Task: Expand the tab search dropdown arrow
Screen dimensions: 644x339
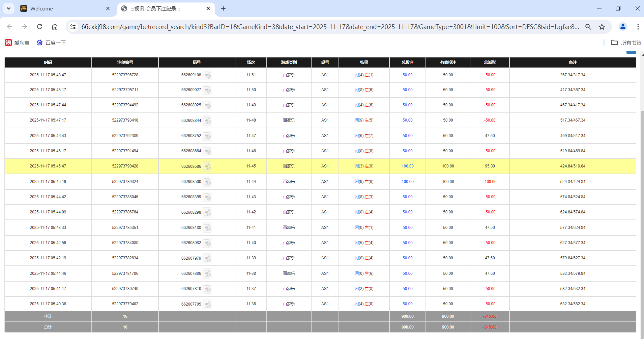Action: pos(8,8)
